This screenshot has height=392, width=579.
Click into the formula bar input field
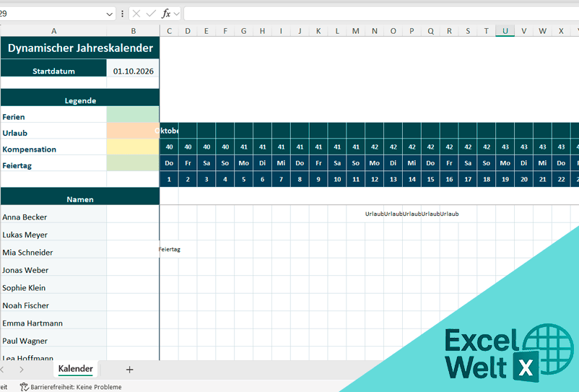click(x=381, y=14)
